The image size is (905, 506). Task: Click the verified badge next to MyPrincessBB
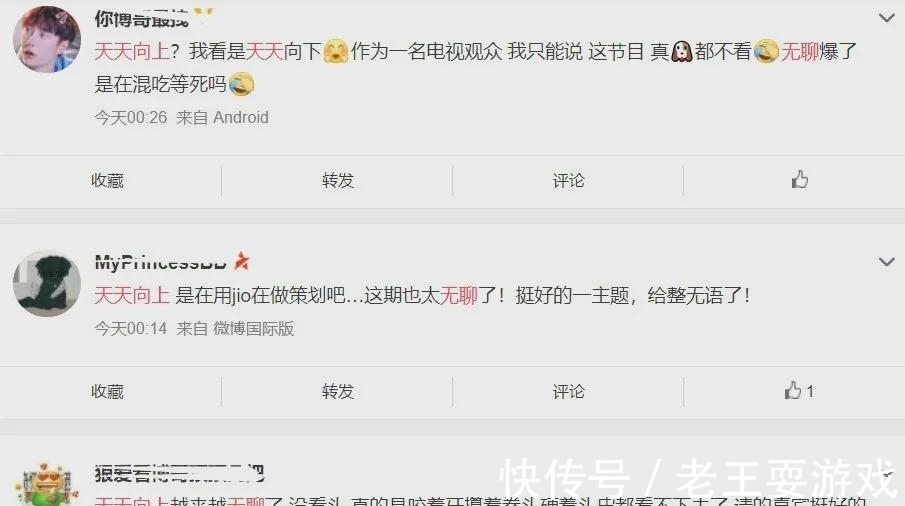242,261
